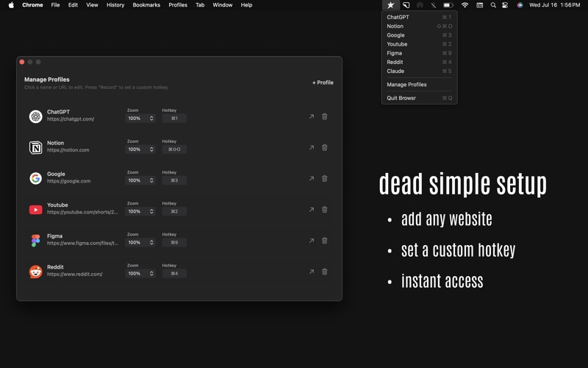Open the Reddit profile arrow icon
Image resolution: width=588 pixels, height=368 pixels.
(x=312, y=272)
